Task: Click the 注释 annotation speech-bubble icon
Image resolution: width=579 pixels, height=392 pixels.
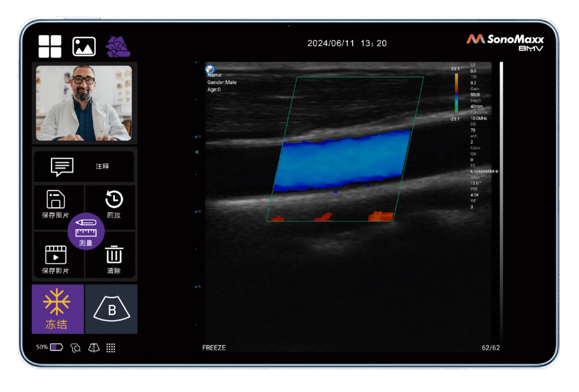Action: (62, 166)
